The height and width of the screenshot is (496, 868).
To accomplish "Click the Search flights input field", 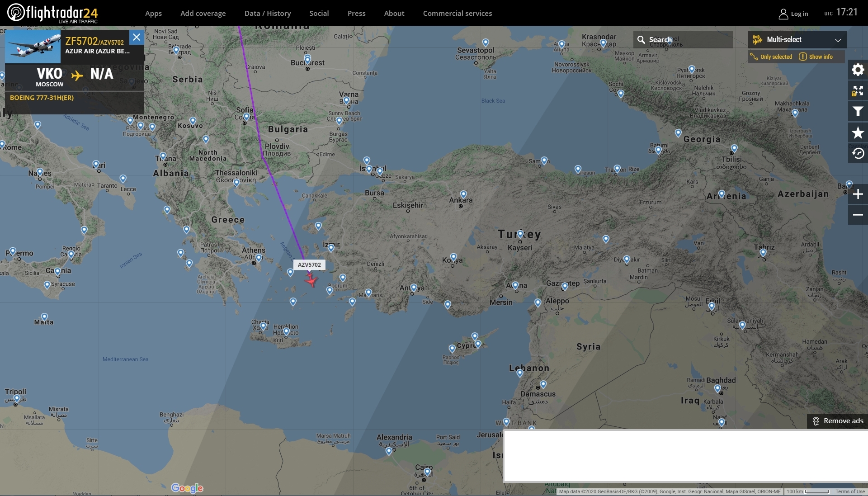I will coord(683,40).
